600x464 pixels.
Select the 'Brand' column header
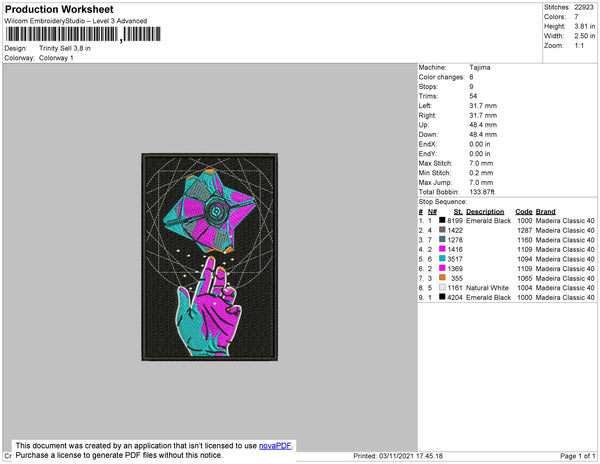pos(546,212)
